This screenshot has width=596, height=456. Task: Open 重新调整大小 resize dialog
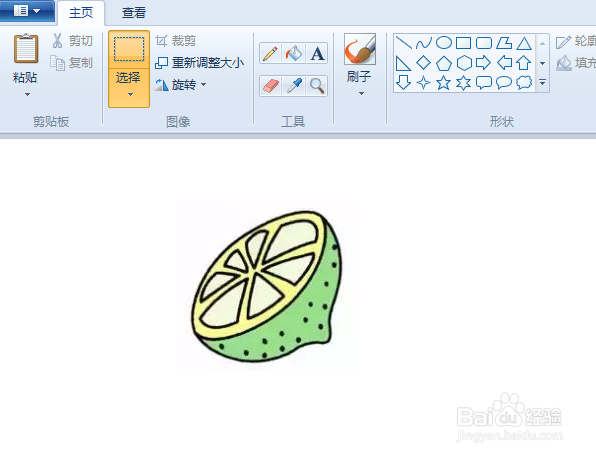(x=200, y=63)
